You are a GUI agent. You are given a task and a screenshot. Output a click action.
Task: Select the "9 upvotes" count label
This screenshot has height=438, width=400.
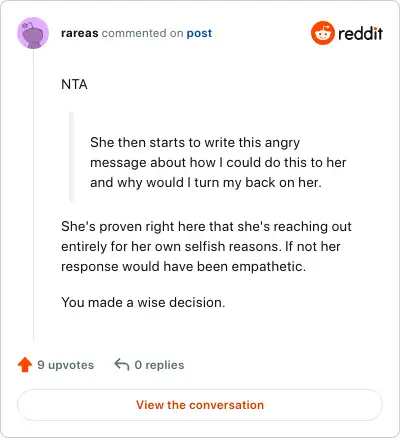[66, 365]
